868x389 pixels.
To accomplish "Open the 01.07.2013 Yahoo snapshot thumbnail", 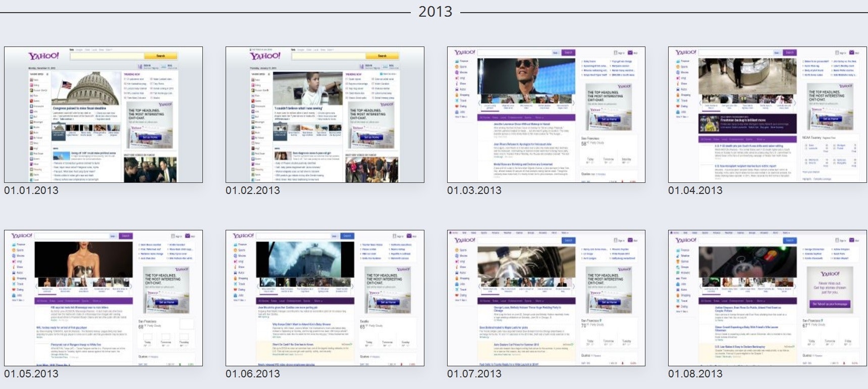I will [x=546, y=298].
